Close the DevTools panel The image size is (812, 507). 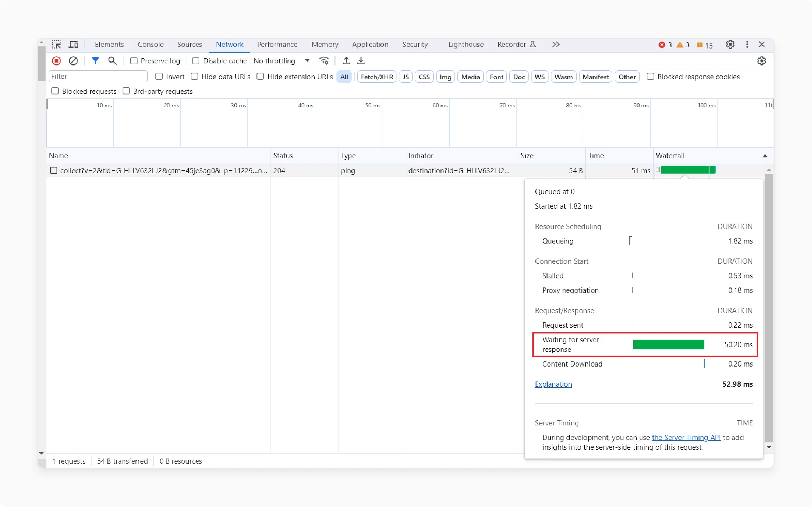(x=762, y=45)
